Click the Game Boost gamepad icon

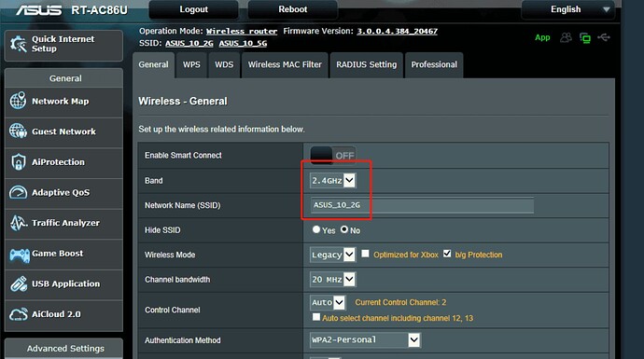(x=20, y=255)
